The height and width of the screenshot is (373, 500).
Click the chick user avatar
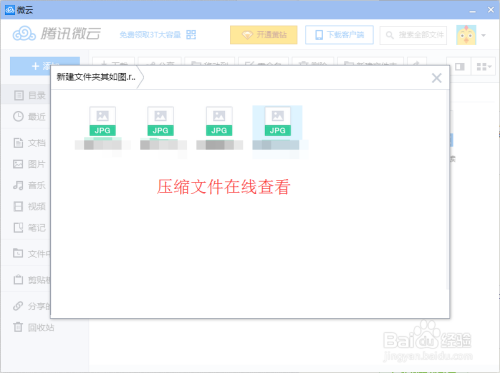[466, 35]
